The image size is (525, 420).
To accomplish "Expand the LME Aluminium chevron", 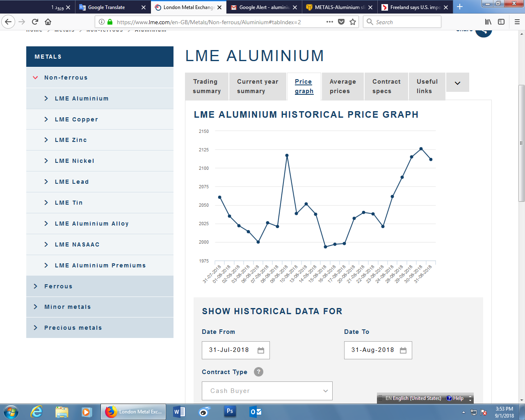I will [x=46, y=98].
